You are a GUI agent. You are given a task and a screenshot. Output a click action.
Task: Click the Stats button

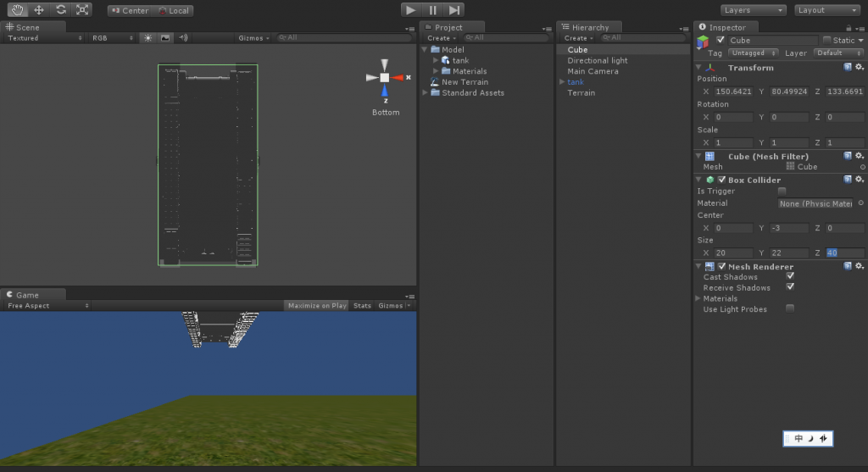click(x=362, y=306)
